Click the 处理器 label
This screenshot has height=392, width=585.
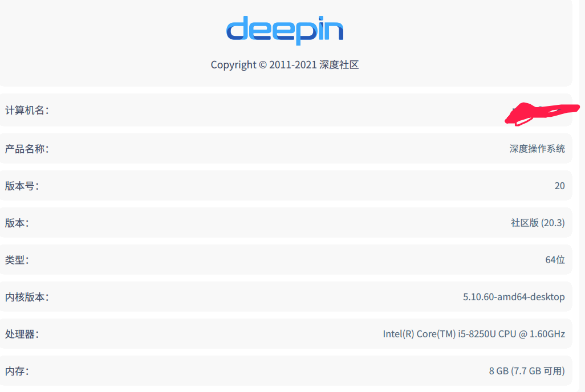click(22, 334)
